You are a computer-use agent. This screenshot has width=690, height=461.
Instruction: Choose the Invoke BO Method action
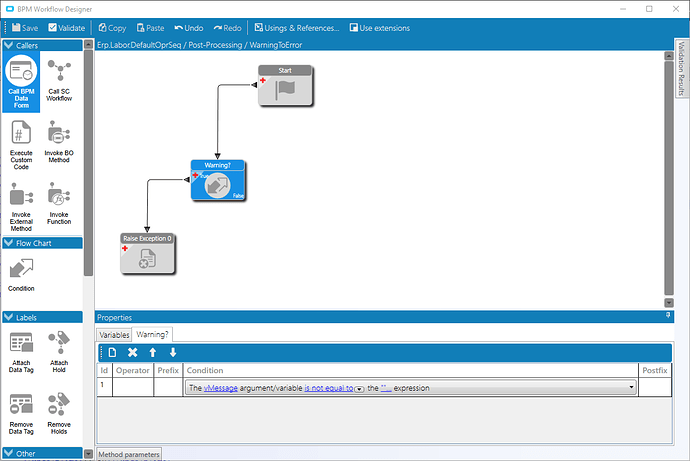tap(59, 143)
